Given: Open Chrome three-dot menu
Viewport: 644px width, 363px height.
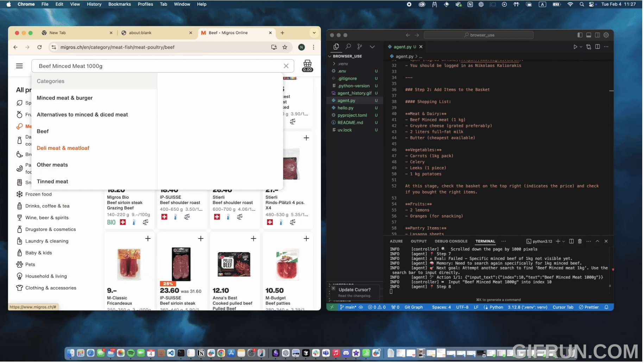Looking at the screenshot, I should pos(314,47).
